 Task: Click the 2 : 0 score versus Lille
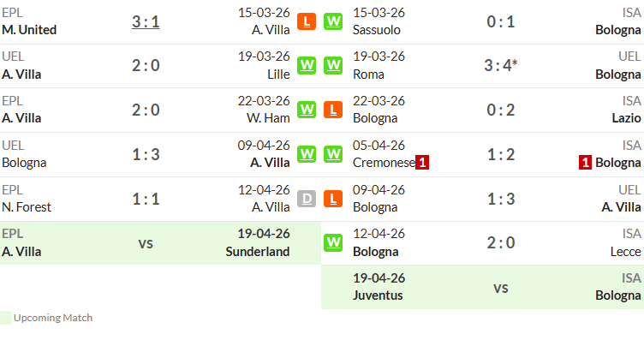click(x=146, y=65)
